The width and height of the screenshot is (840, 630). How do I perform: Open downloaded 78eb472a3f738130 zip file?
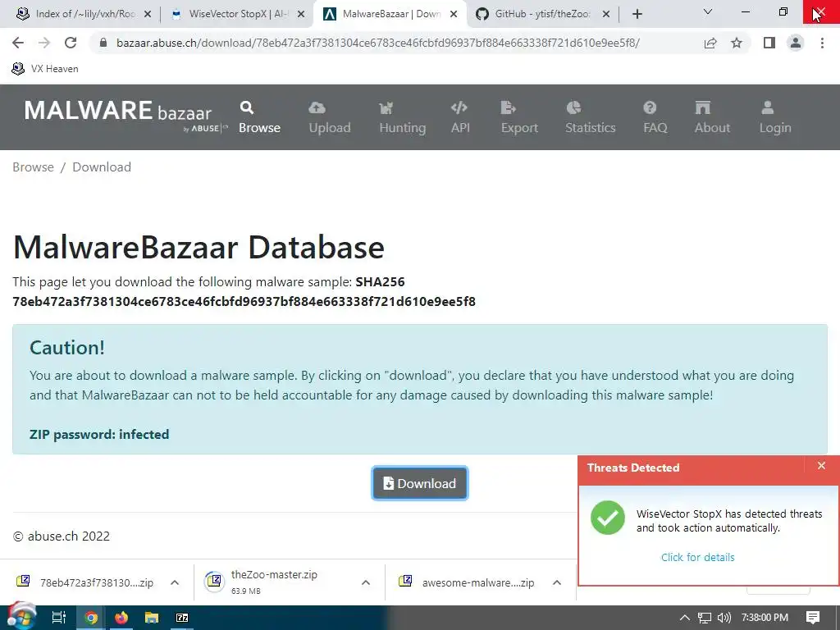tap(85, 582)
